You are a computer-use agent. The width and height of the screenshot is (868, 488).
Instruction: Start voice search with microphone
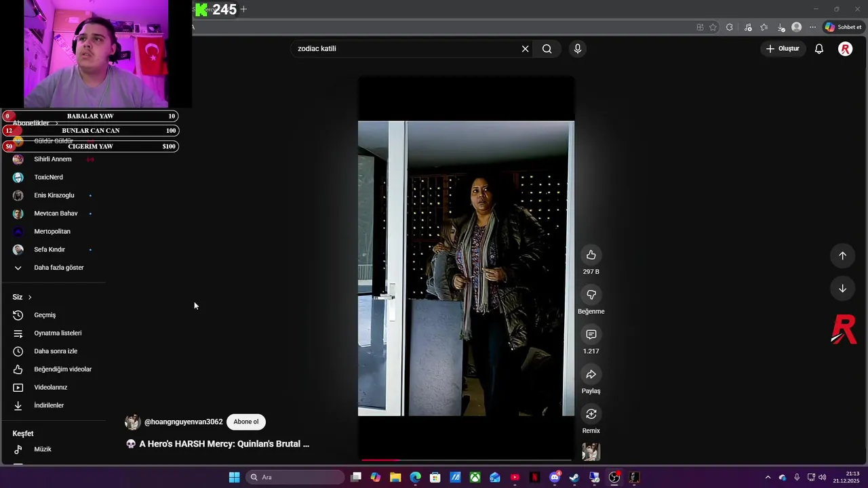pyautogui.click(x=578, y=49)
